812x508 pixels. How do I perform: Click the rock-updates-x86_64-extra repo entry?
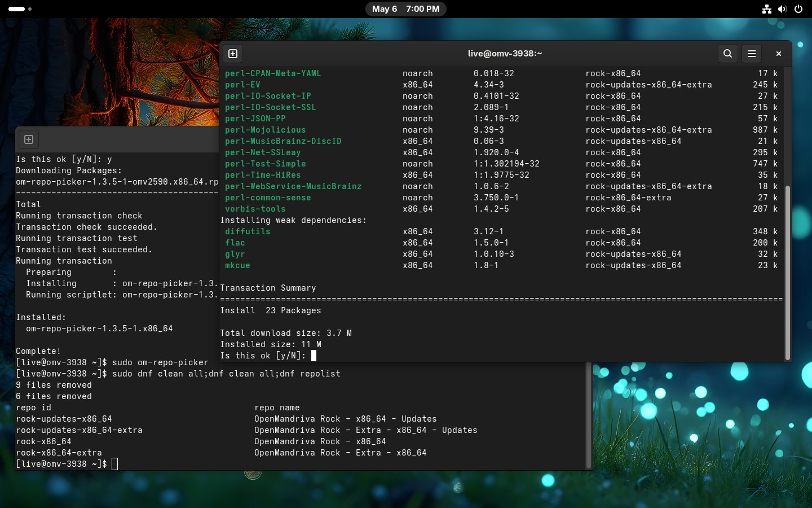[79, 430]
